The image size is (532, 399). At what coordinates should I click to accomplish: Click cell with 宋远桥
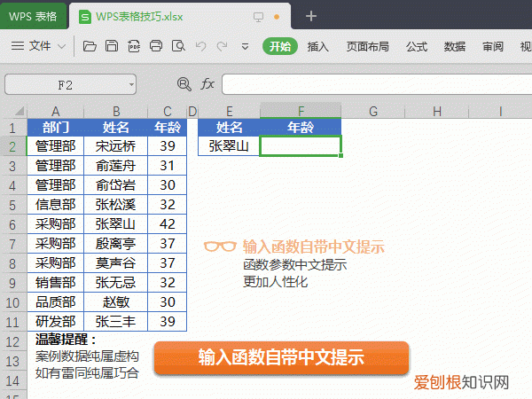[115, 146]
